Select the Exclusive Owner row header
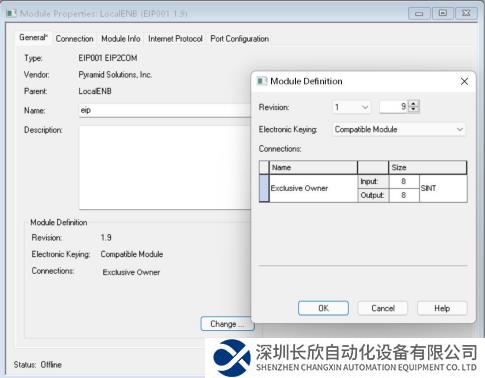The image size is (485, 378). click(x=264, y=188)
